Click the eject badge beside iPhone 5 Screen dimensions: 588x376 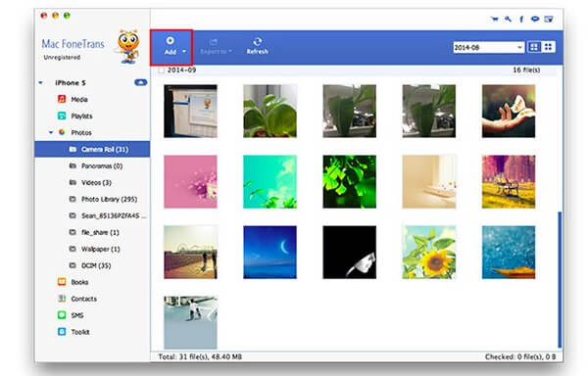pyautogui.click(x=140, y=82)
